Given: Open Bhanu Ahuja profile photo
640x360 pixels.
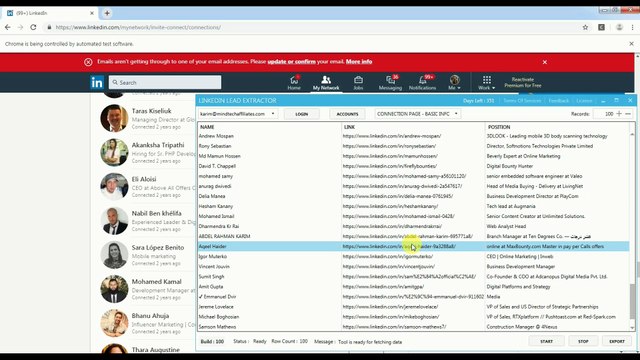Looking at the screenshot, I should [114, 323].
